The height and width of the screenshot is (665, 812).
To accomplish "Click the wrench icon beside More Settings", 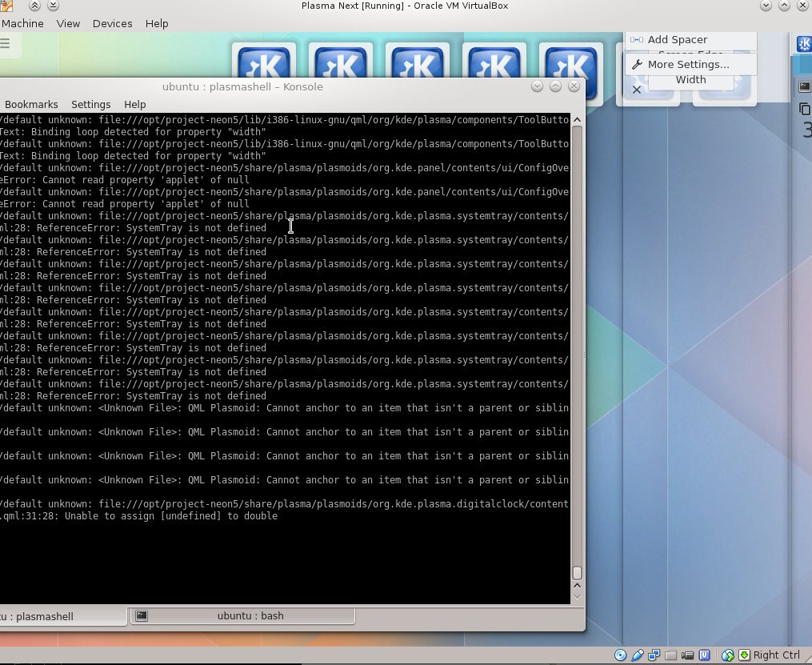I will (637, 65).
